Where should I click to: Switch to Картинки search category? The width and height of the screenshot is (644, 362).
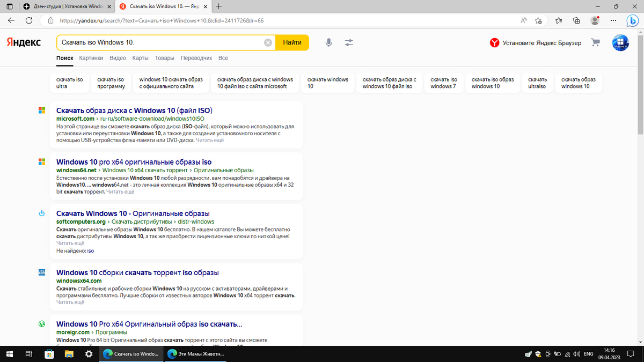click(91, 58)
